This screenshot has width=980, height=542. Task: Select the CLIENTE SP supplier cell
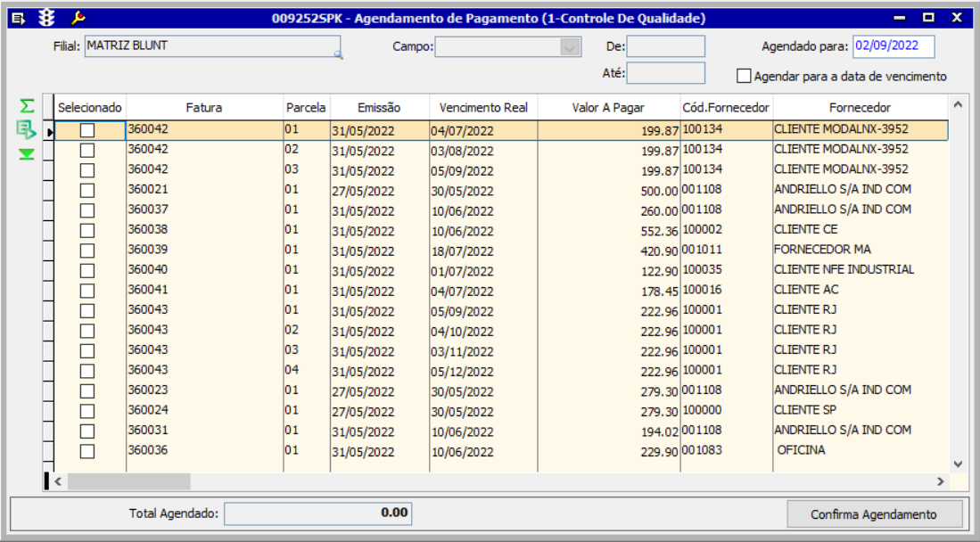[861, 410]
